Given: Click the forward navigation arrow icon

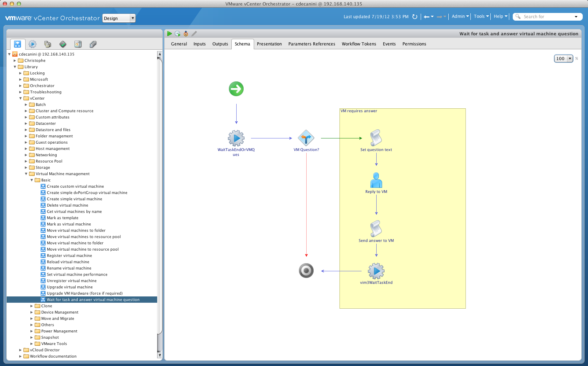Looking at the screenshot, I should [439, 17].
